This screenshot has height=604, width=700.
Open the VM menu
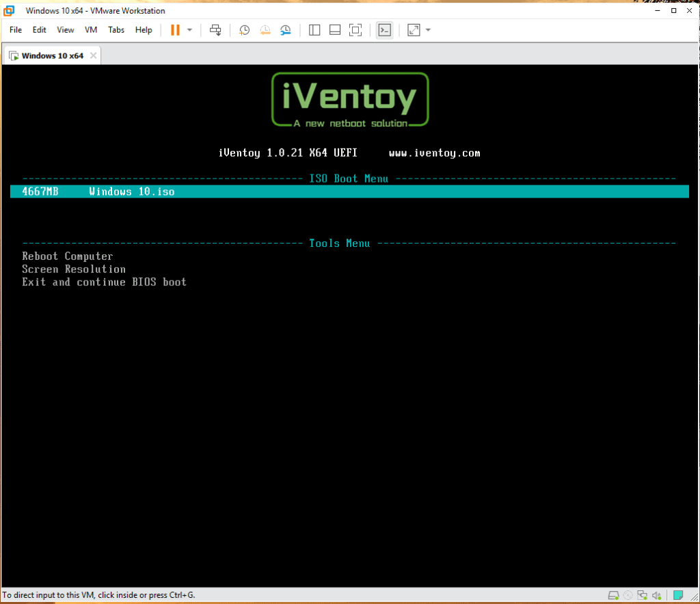(x=91, y=30)
